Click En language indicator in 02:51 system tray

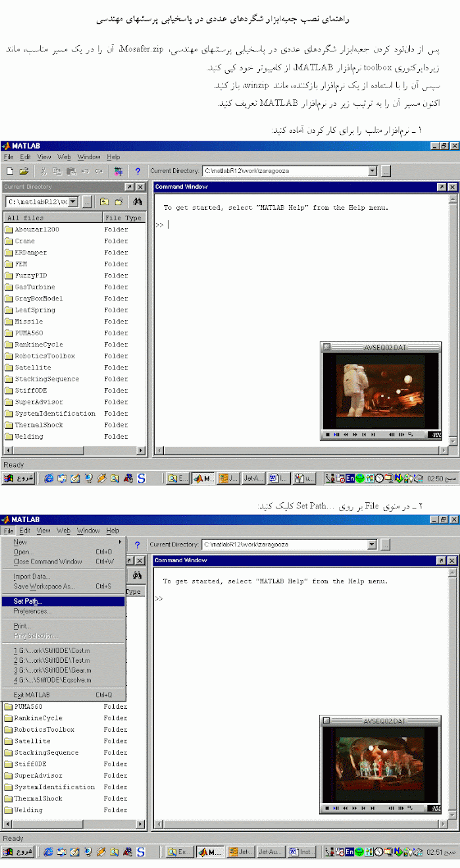click(349, 852)
